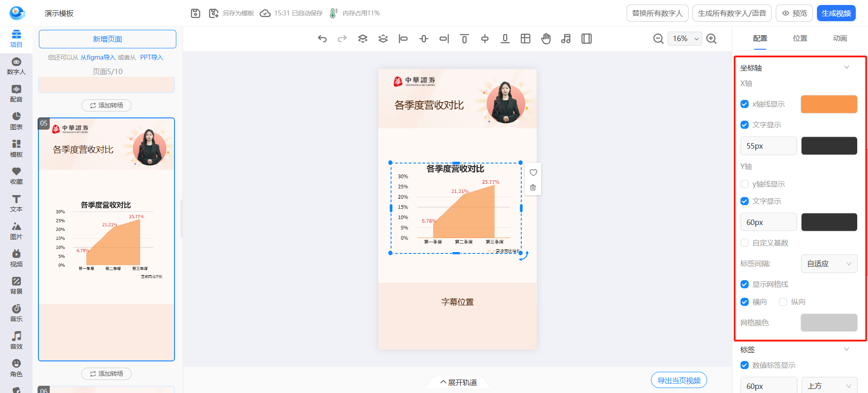Click the heart favorite icon beside chart

pyautogui.click(x=533, y=173)
